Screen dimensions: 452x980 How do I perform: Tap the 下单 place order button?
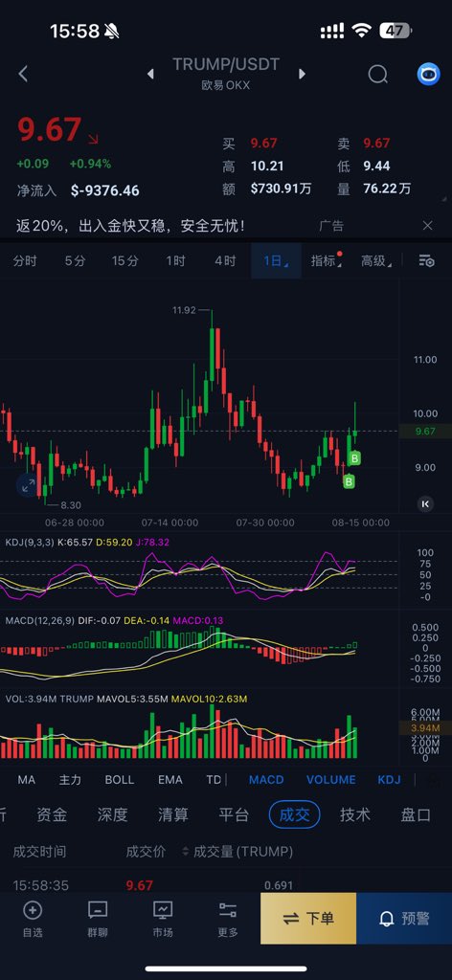tap(308, 918)
